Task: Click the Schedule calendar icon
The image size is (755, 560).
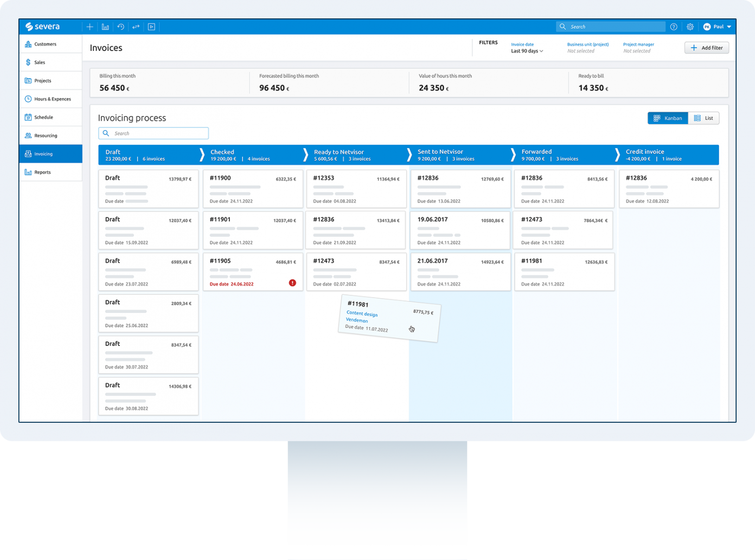Action: click(x=28, y=117)
